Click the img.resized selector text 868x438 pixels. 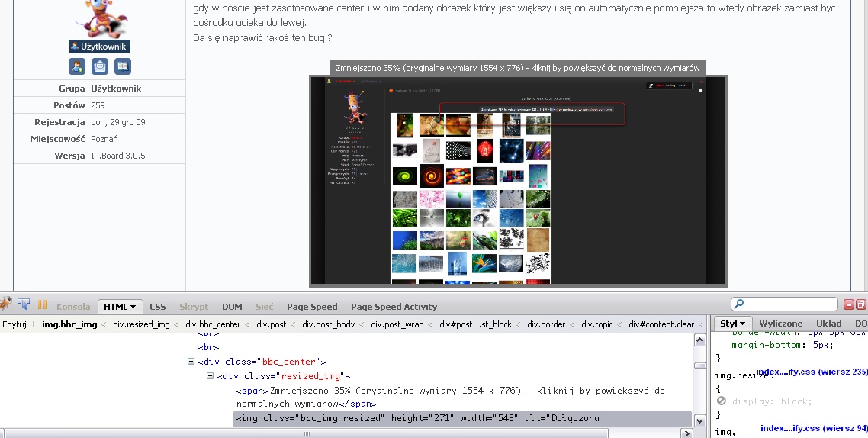pyautogui.click(x=744, y=375)
